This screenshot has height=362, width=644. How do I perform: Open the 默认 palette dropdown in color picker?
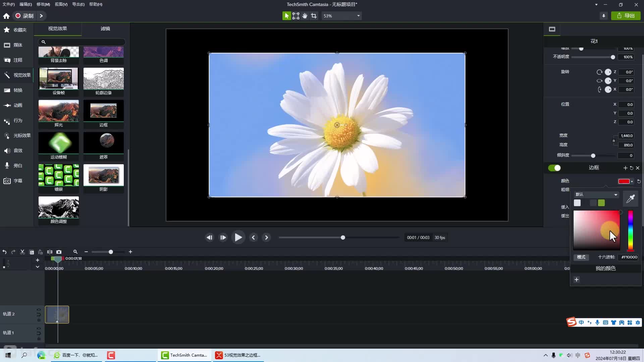(x=596, y=194)
